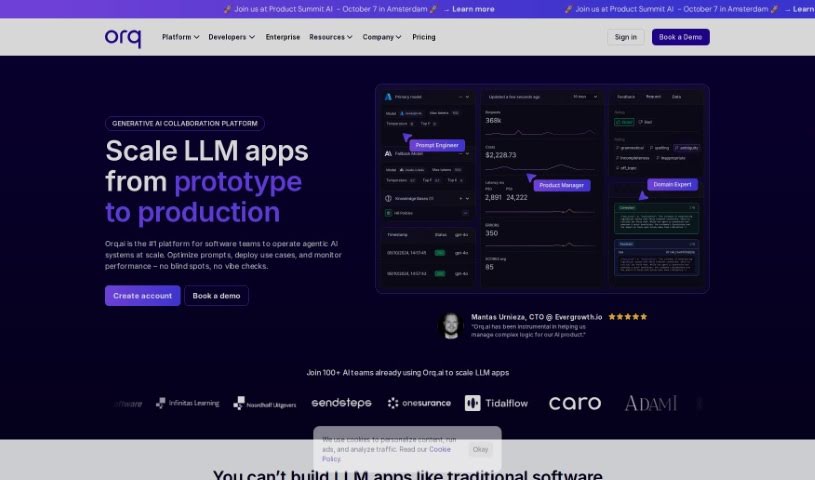This screenshot has height=480, width=815.
Task: Click the HR Policies item icon
Action: click(x=388, y=213)
